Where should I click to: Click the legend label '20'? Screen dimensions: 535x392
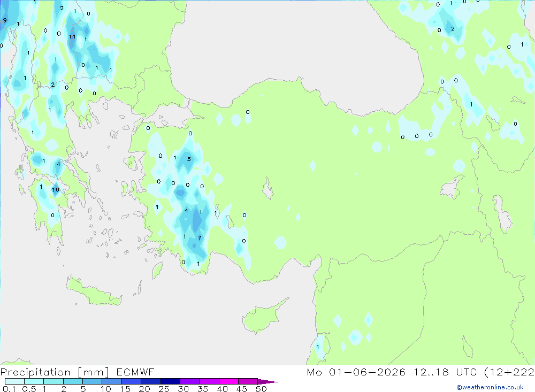click(144, 389)
